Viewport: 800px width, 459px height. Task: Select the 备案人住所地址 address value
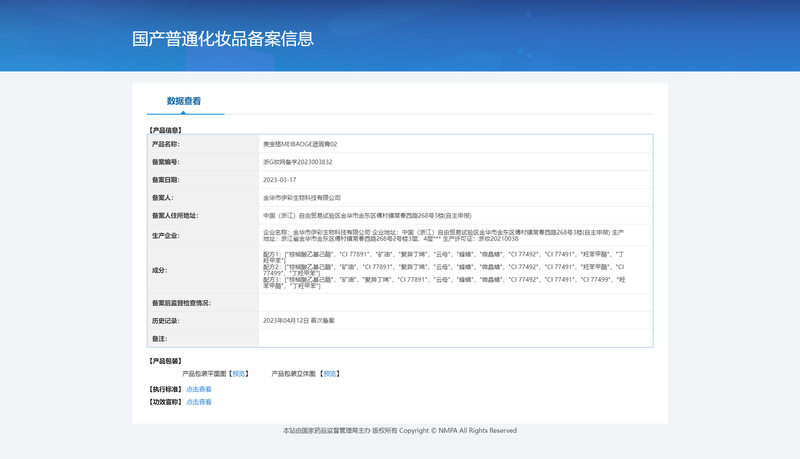[x=367, y=216]
